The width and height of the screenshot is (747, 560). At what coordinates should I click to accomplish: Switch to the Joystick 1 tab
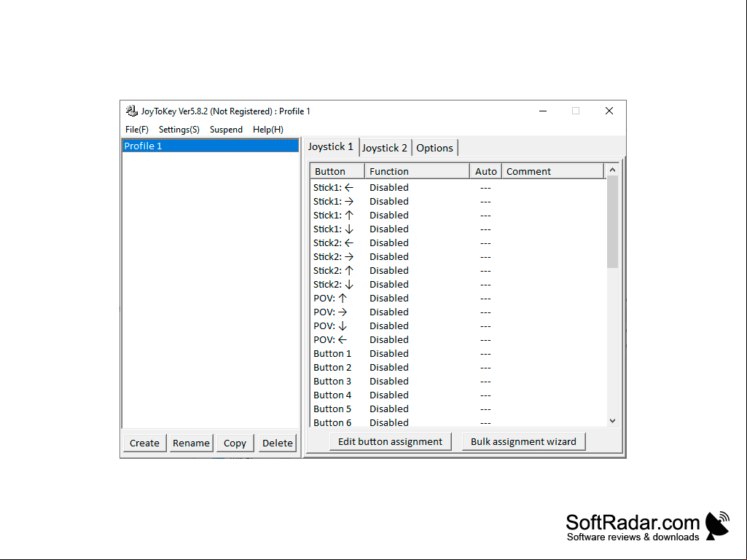tap(331, 146)
